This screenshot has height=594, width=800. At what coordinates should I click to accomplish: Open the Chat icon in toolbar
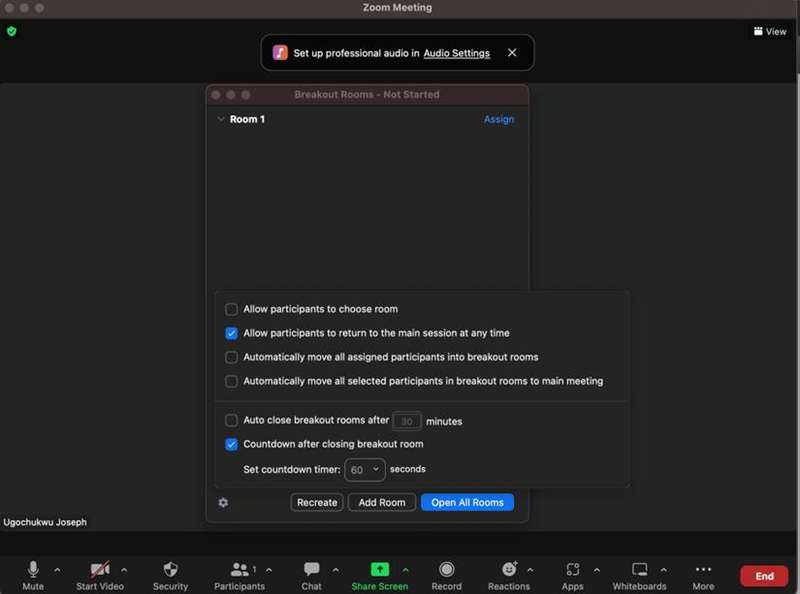pos(311,569)
